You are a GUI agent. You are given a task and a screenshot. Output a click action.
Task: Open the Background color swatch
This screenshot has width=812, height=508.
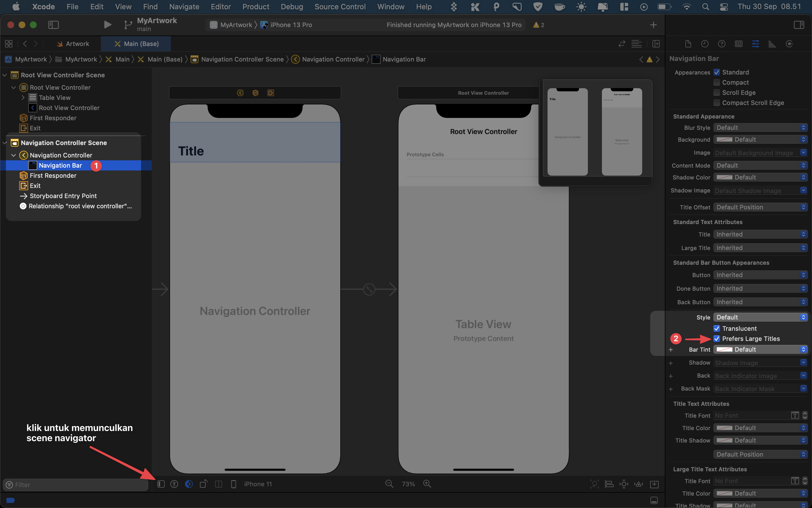(725, 139)
